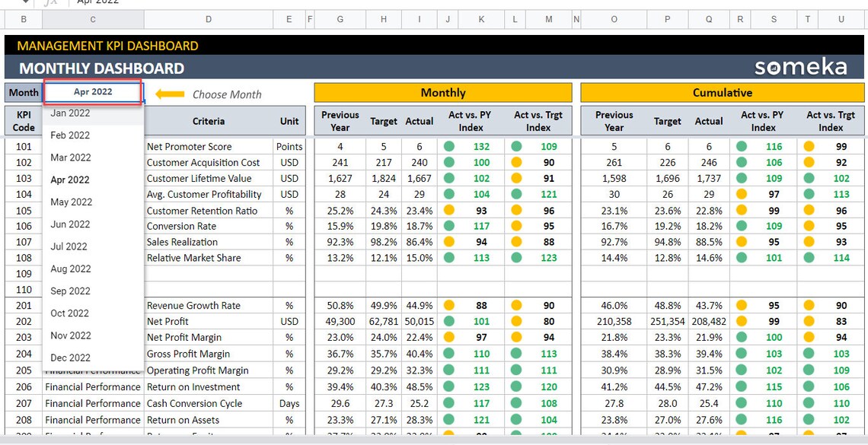The height and width of the screenshot is (445, 868).
Task: Select column P header
Action: coord(668,19)
